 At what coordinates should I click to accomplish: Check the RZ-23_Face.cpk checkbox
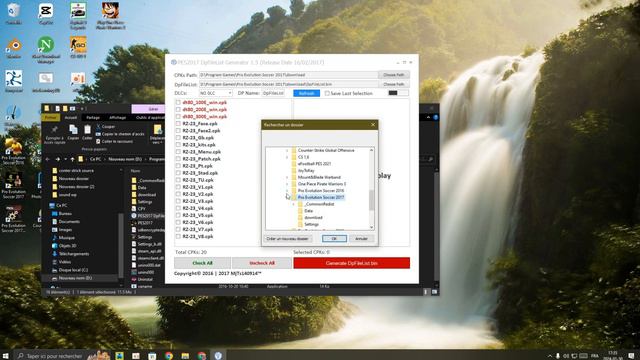(x=178, y=123)
